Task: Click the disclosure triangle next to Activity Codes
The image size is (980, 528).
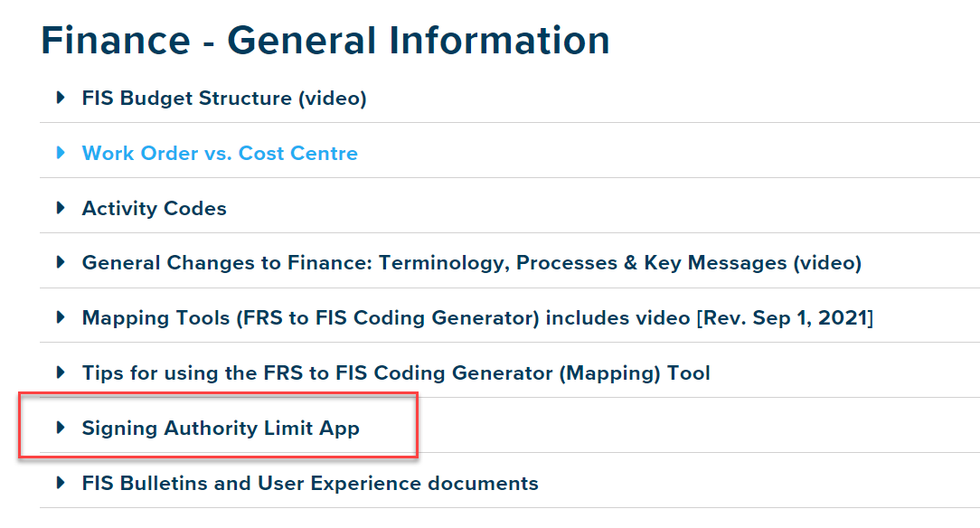Action: tap(60, 208)
